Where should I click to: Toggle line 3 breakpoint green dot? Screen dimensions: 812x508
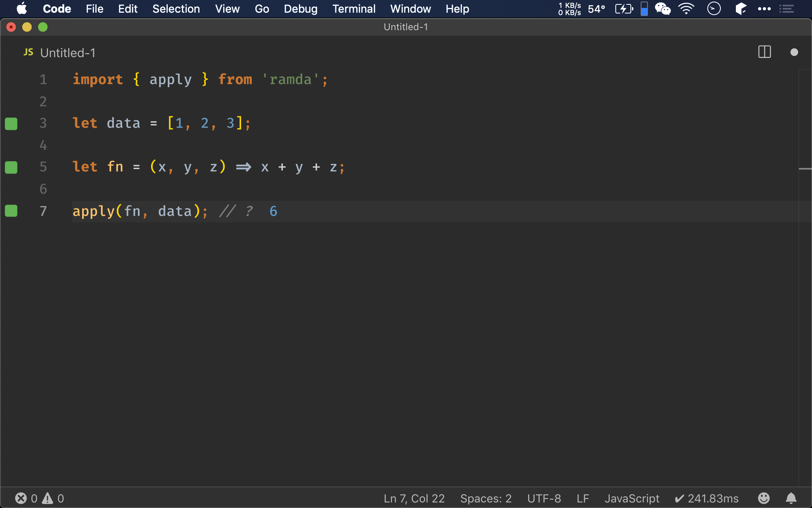11,123
